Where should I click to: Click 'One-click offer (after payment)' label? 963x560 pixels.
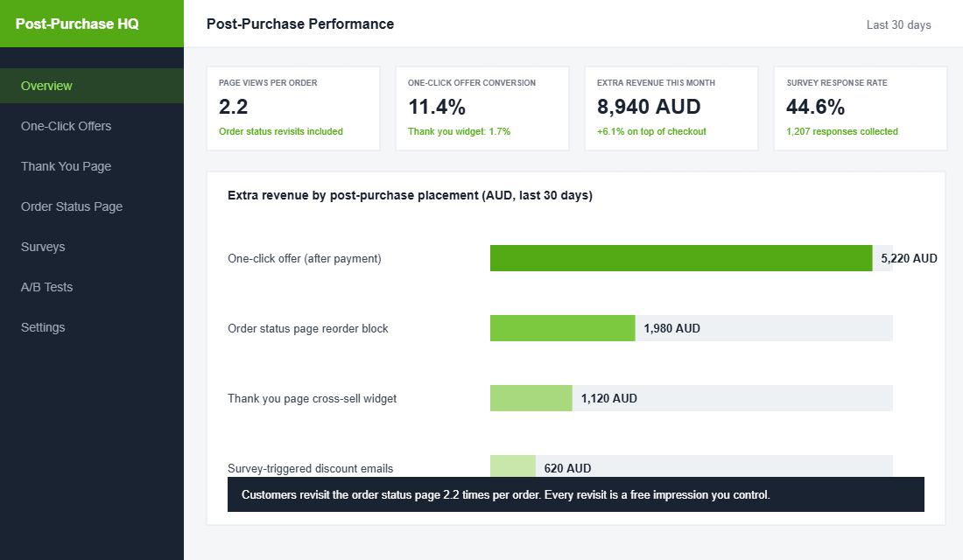pyautogui.click(x=305, y=258)
